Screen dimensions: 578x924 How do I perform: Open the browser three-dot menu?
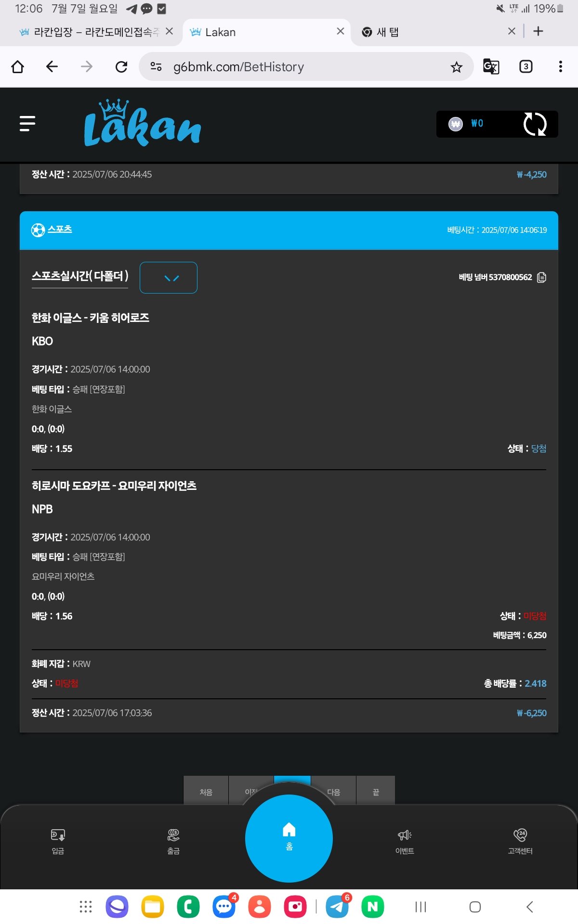click(x=560, y=66)
